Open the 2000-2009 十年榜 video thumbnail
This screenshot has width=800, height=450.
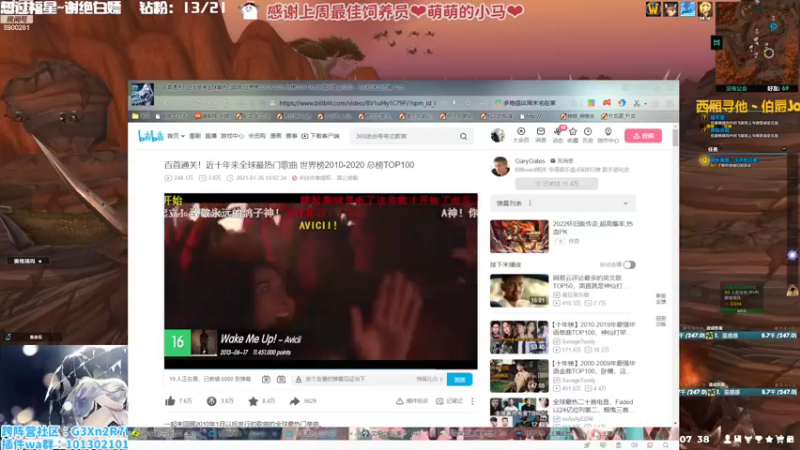click(519, 376)
